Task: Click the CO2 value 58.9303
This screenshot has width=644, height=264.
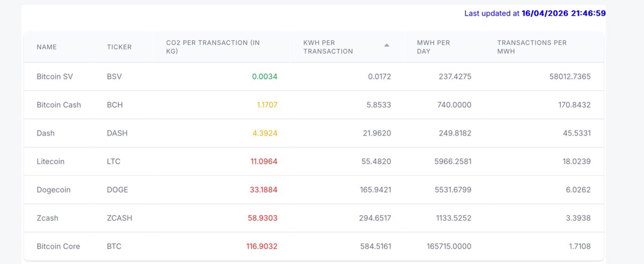Action: (263, 218)
